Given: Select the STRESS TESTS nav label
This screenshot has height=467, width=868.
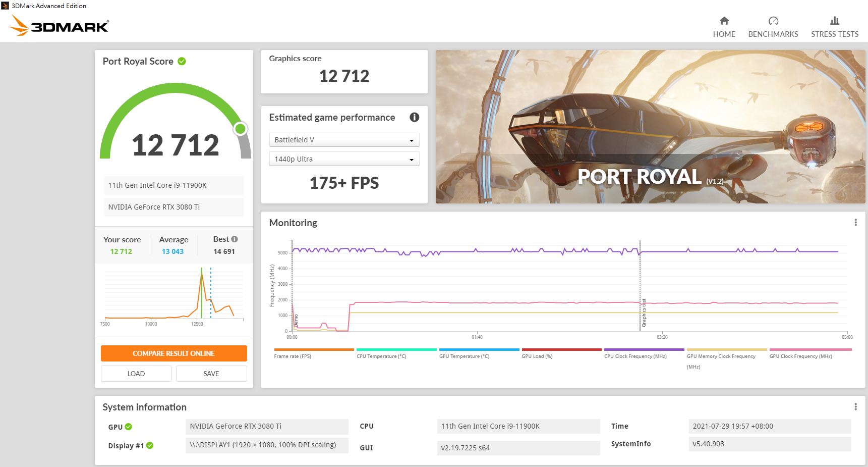Looking at the screenshot, I should 835,34.
